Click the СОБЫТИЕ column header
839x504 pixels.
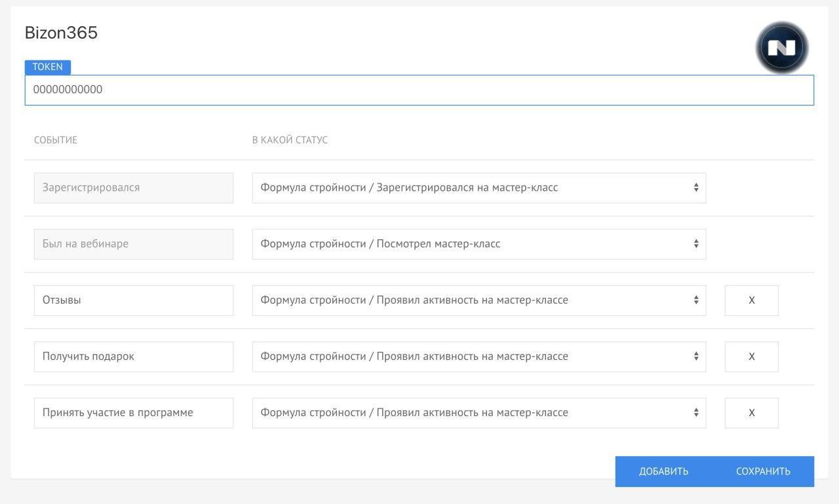(56, 140)
